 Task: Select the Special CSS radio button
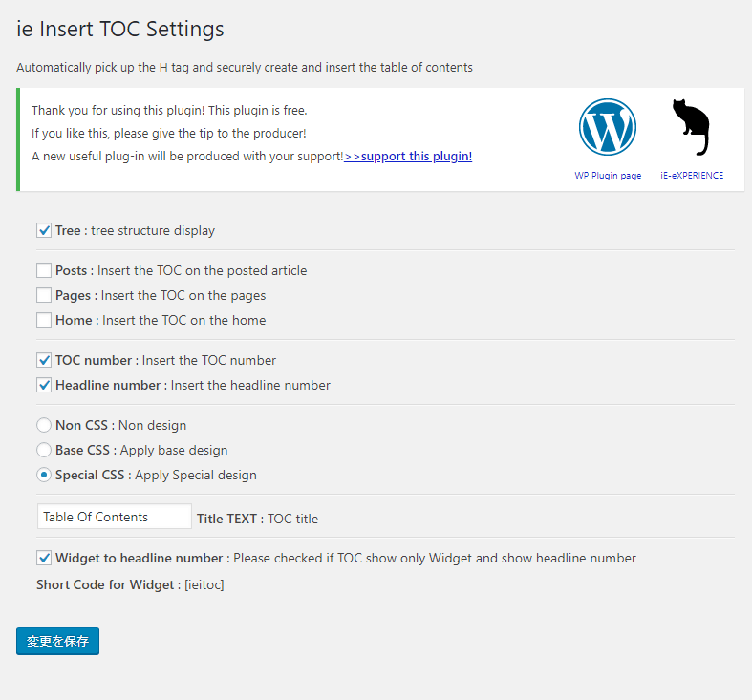click(44, 475)
